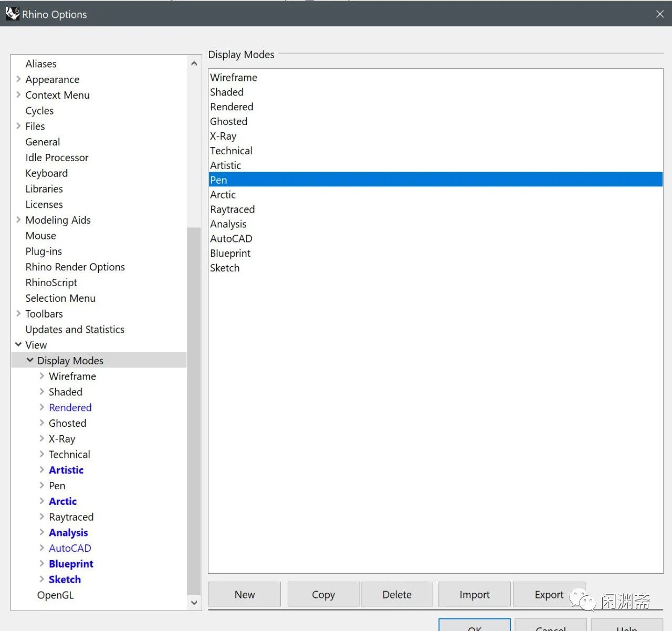Expand the Toolbars tree node
Screen dimensions: 672x631
coord(18,314)
